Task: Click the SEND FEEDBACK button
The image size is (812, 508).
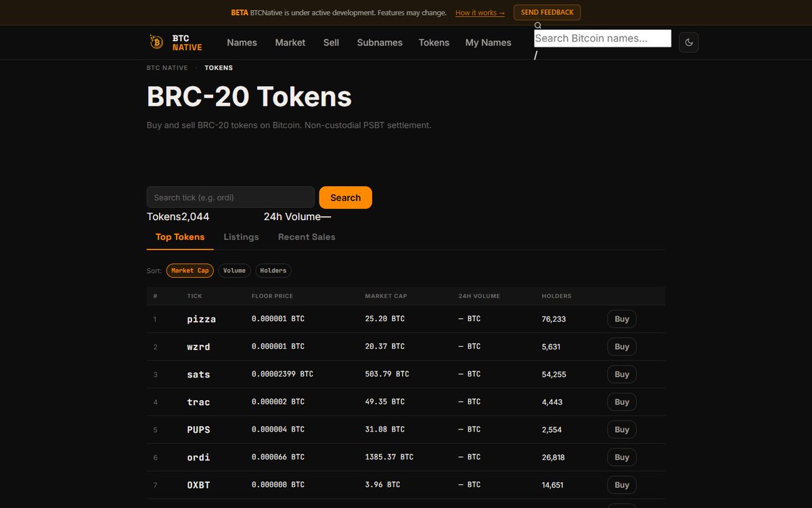Action: pyautogui.click(x=547, y=12)
